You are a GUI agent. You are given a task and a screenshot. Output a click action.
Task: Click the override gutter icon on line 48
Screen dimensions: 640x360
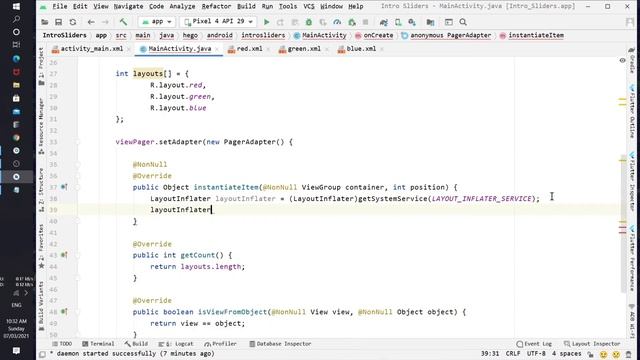pos(64,312)
